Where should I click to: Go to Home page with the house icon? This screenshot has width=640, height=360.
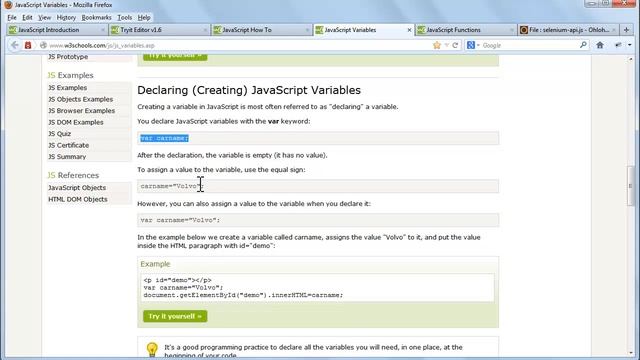tap(600, 45)
